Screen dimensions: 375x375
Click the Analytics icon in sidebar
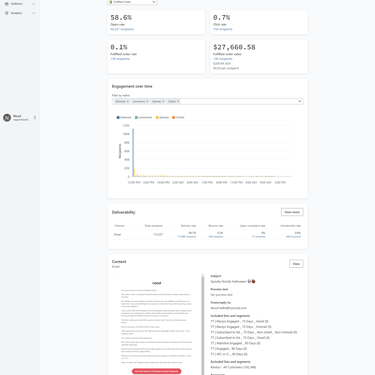pyautogui.click(x=6, y=13)
